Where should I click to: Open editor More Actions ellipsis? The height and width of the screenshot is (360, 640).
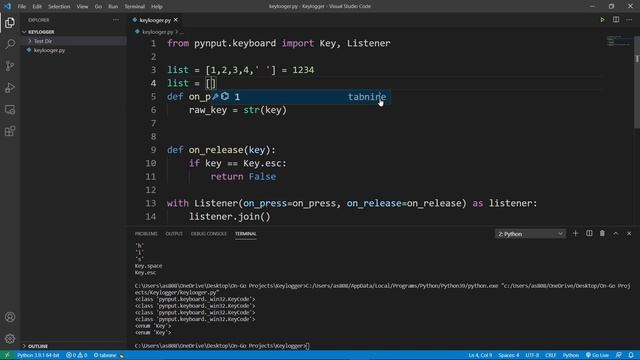point(629,20)
